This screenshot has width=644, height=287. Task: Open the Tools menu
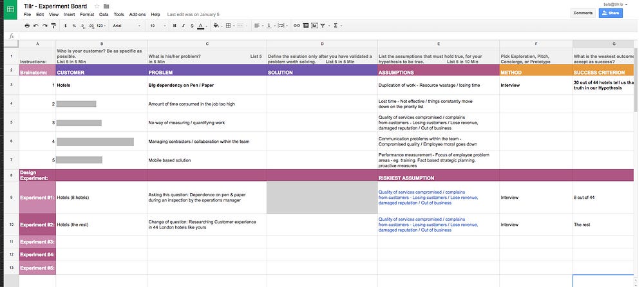pyautogui.click(x=118, y=14)
